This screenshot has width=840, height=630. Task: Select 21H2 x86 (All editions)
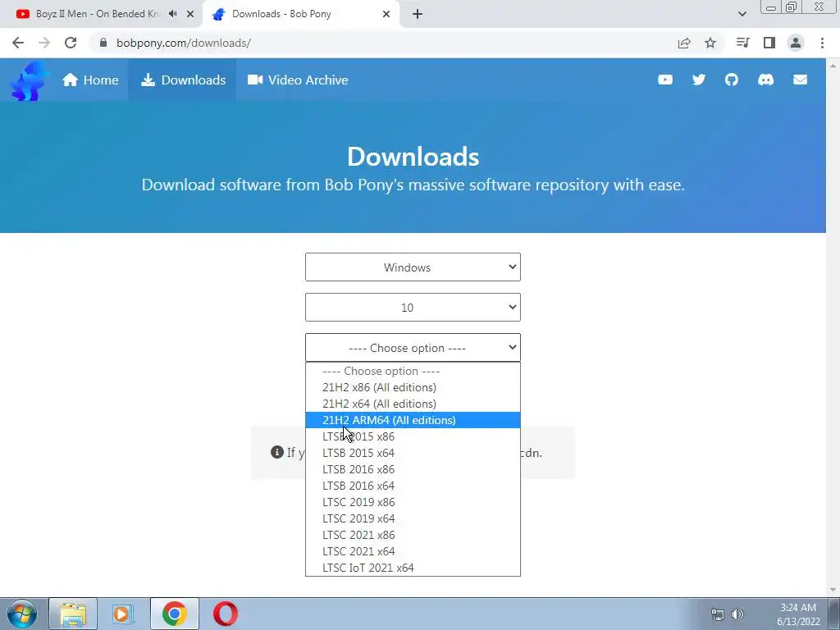413,387
